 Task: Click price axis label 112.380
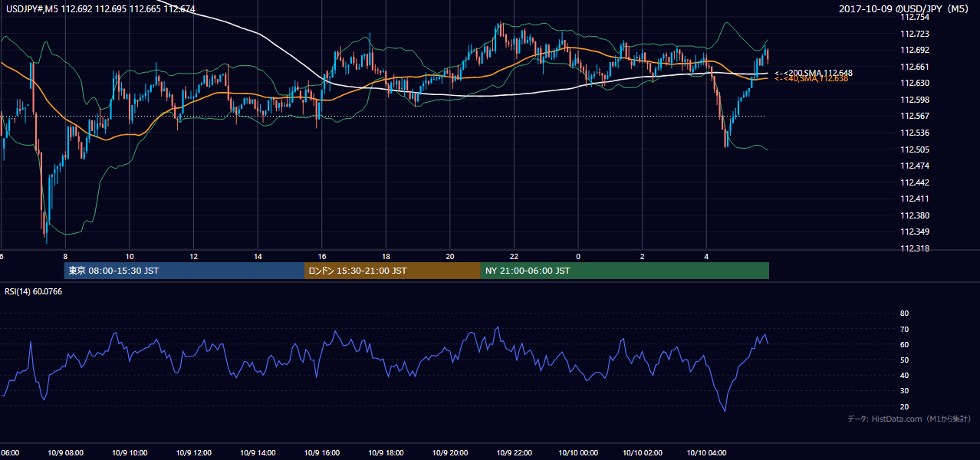click(914, 215)
